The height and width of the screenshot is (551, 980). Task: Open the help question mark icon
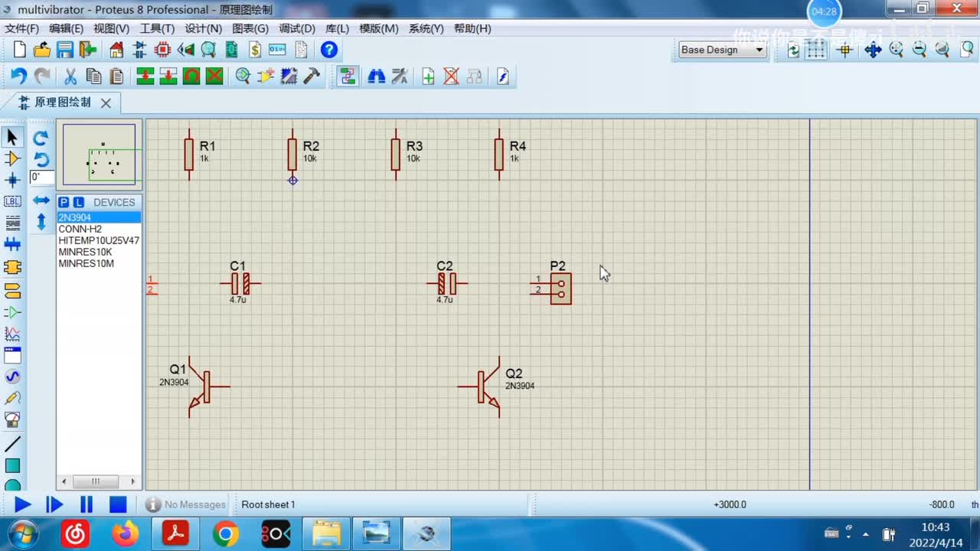click(x=328, y=50)
